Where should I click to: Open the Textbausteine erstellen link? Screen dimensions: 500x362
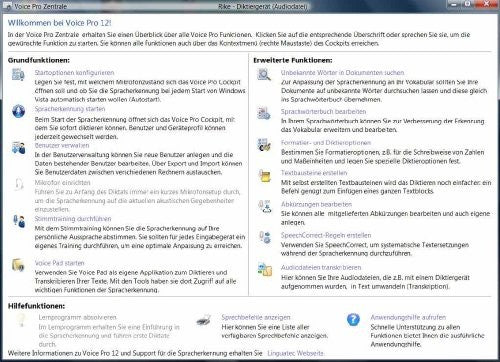(314, 173)
